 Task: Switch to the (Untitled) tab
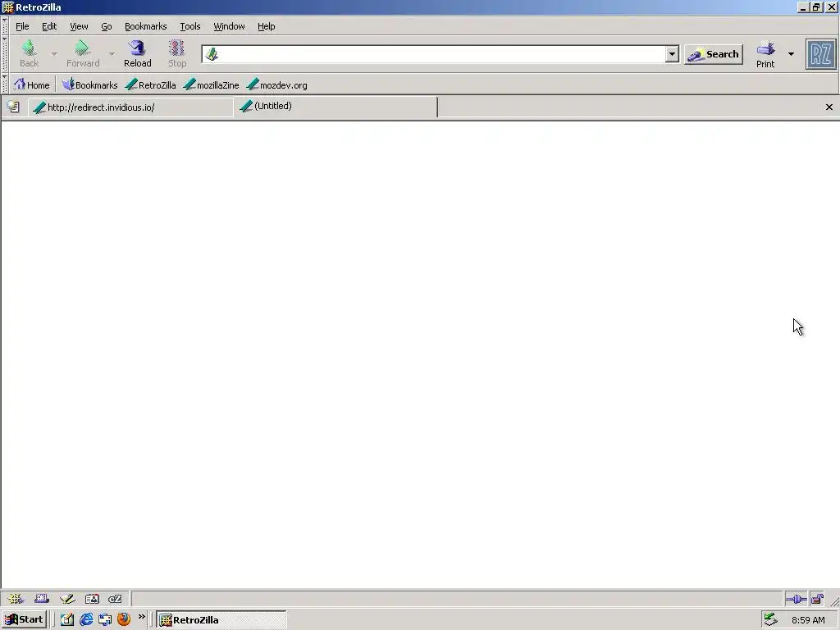(x=336, y=106)
